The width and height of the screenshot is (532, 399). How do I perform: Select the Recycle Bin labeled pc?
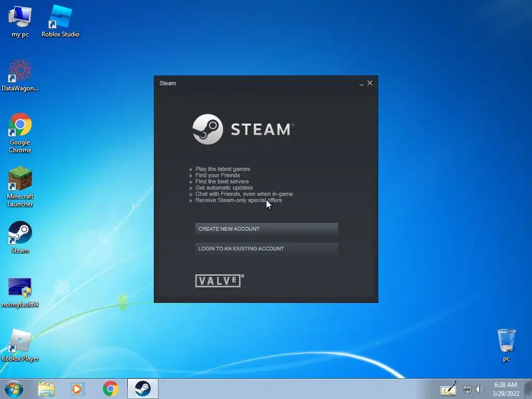tap(506, 345)
